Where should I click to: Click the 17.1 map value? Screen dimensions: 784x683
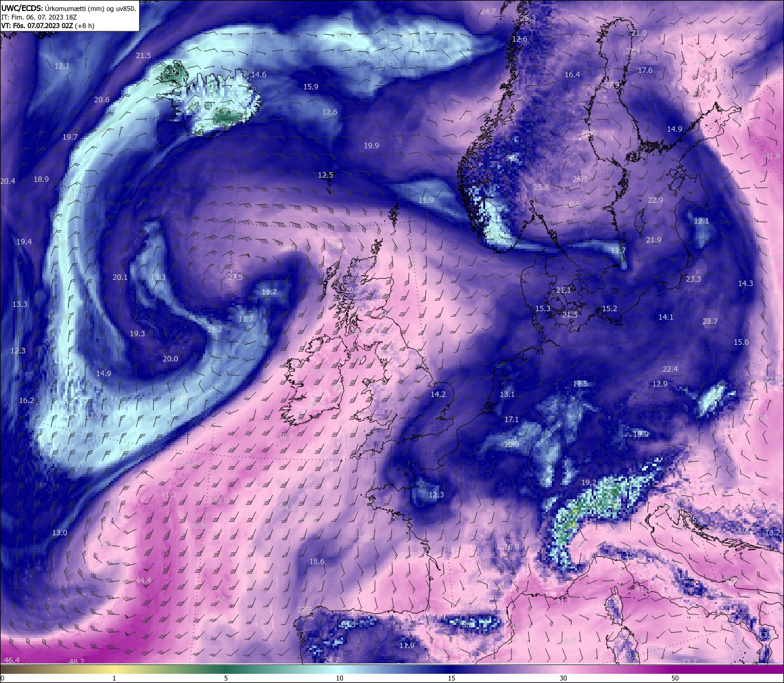(511, 420)
